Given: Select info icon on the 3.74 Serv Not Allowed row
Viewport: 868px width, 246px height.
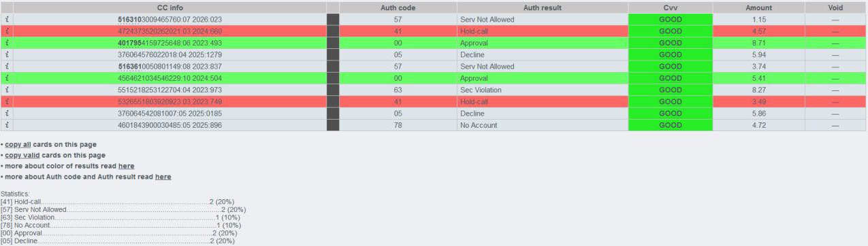Looking at the screenshot, I should [x=6, y=67].
